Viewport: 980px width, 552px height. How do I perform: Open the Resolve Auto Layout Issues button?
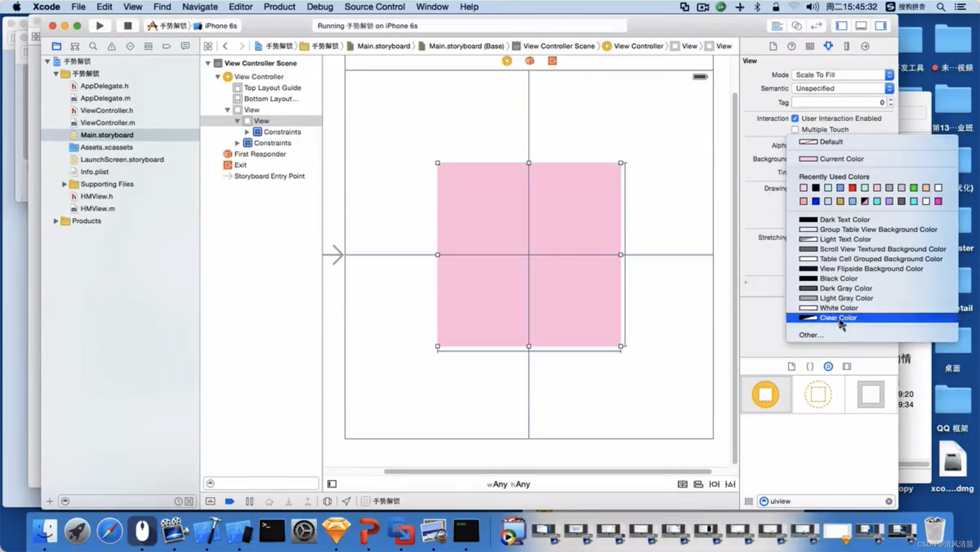click(730, 484)
